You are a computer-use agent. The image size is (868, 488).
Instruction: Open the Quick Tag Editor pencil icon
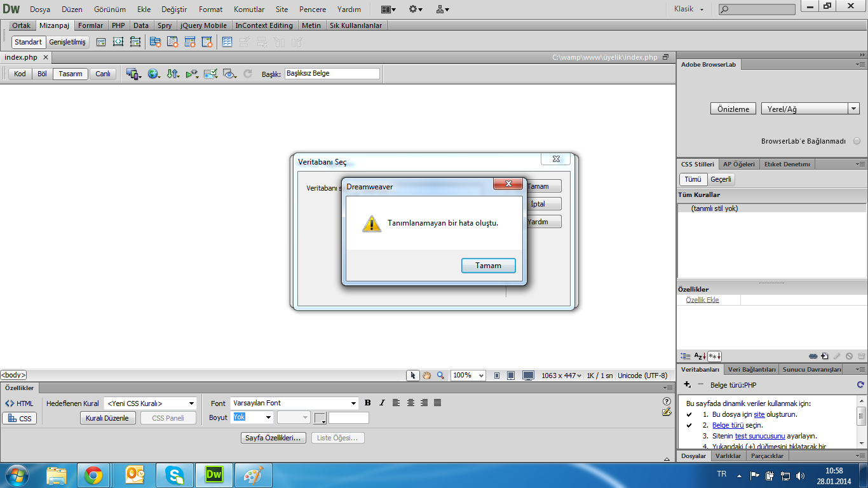[667, 412]
